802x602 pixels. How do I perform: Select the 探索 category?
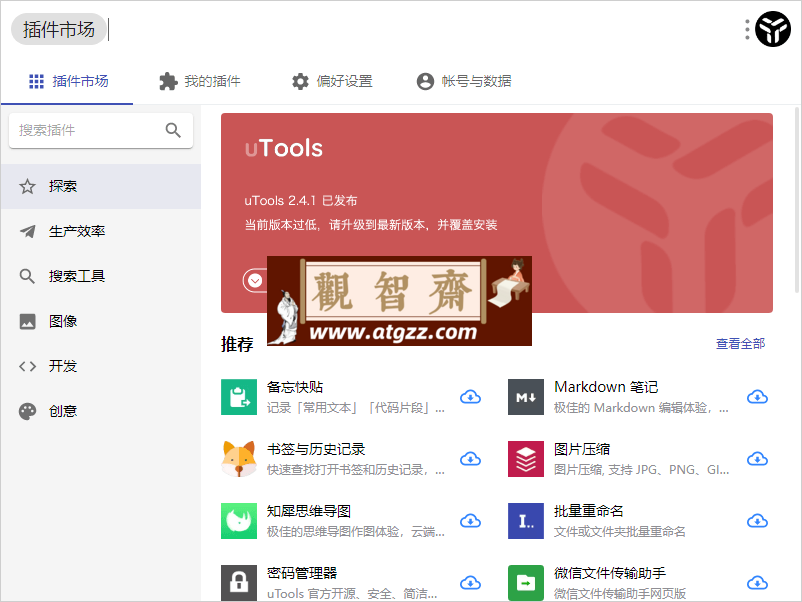click(x=101, y=186)
